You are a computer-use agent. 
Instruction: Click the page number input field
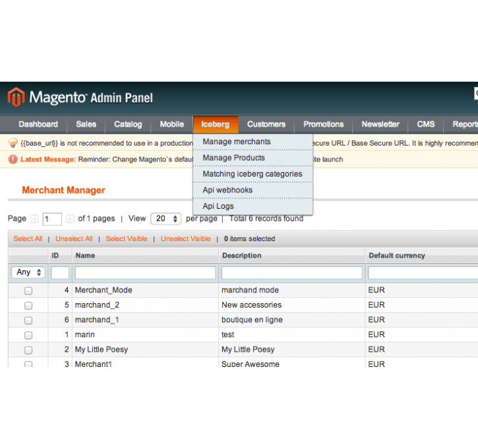click(52, 219)
